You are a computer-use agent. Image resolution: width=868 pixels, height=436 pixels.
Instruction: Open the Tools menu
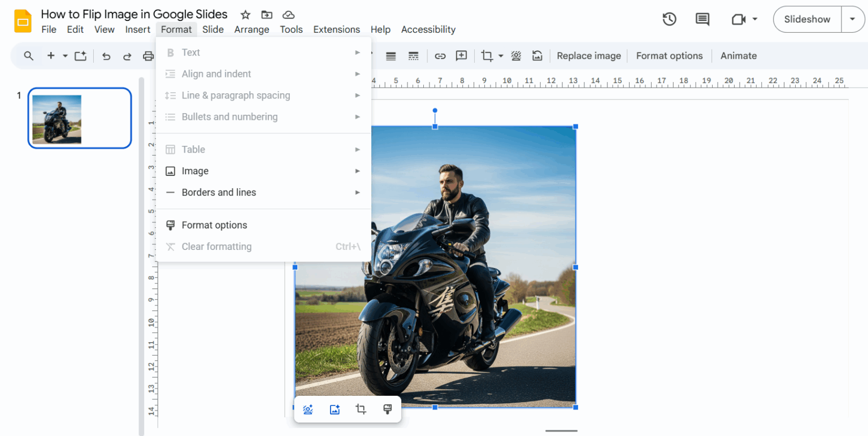click(x=291, y=29)
